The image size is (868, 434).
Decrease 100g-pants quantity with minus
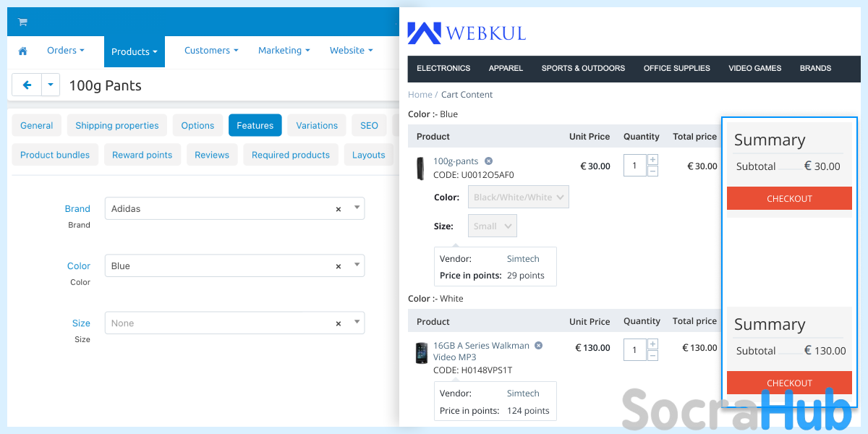pos(652,171)
